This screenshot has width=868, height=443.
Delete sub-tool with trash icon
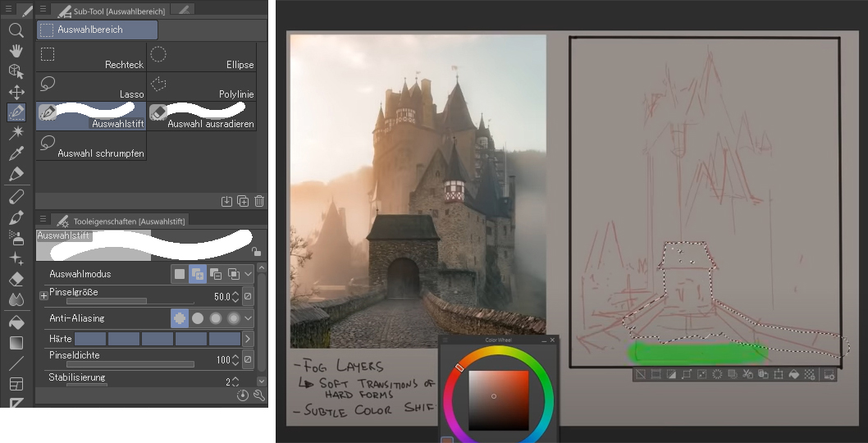click(x=259, y=201)
